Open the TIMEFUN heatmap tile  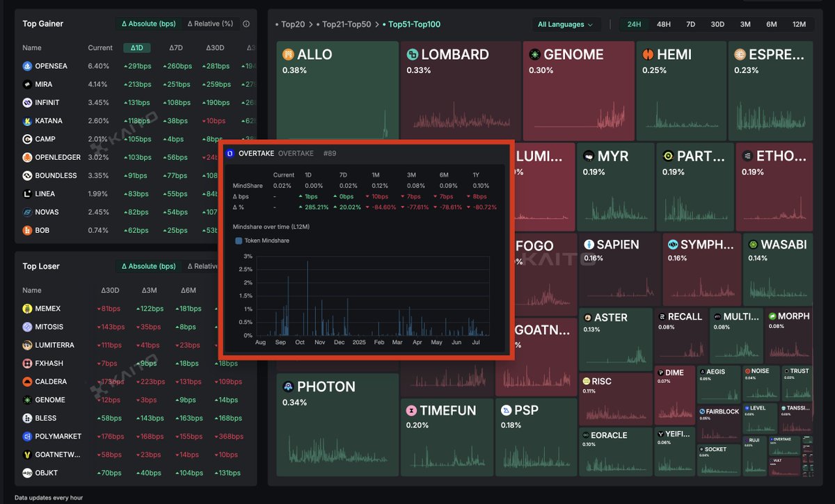coord(447,437)
